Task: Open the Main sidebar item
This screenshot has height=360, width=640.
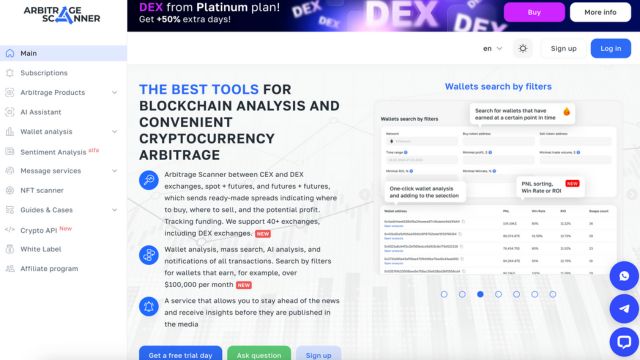Action: click(x=63, y=53)
